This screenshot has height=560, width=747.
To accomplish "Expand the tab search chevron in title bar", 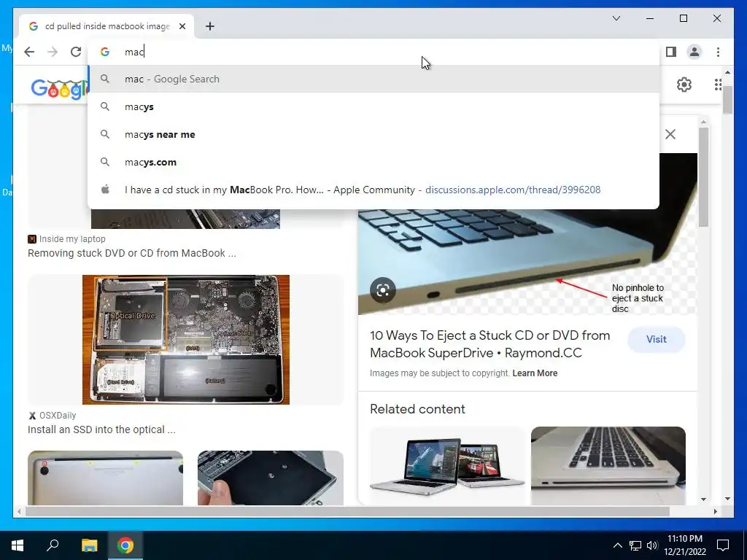I will tap(616, 18).
